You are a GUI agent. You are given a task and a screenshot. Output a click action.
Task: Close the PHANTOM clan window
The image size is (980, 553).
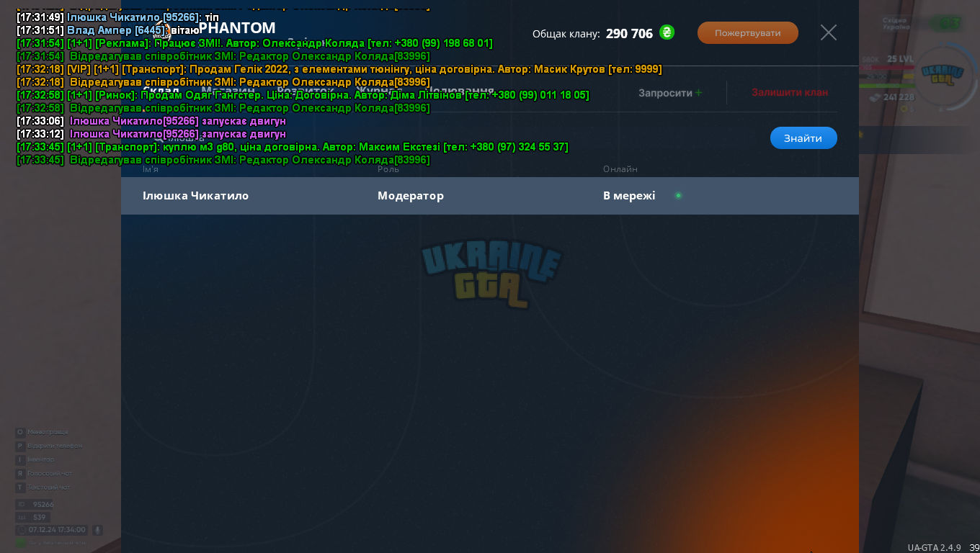pyautogui.click(x=829, y=32)
